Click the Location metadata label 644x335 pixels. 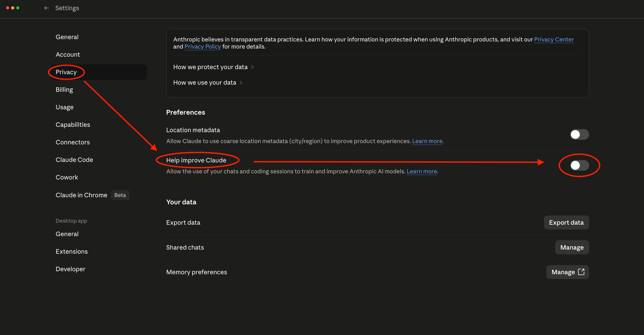(193, 130)
